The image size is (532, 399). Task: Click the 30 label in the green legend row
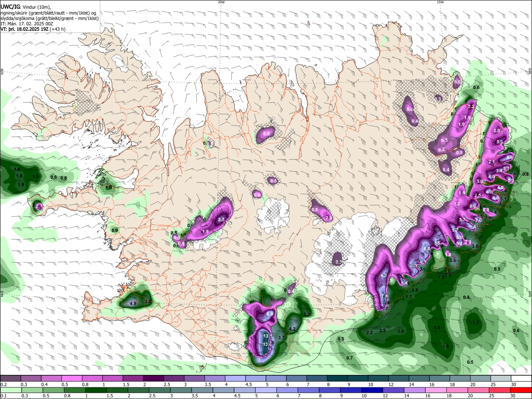pos(514,396)
